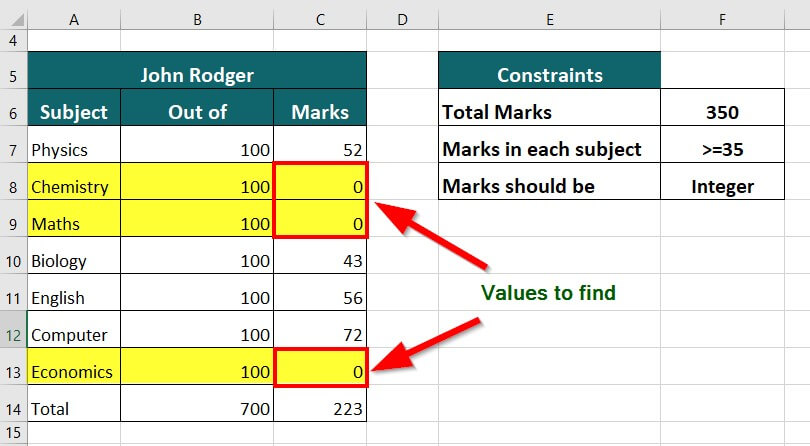
Task: Select column B header
Action: click(197, 20)
